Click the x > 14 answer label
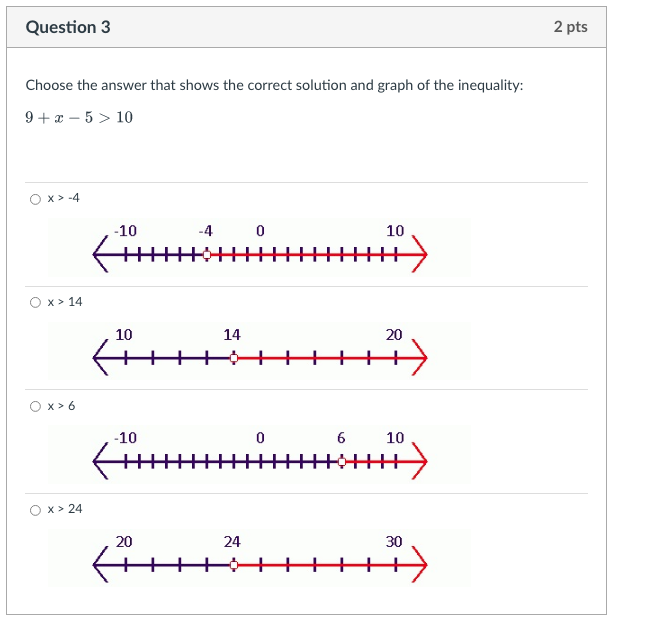 click(65, 302)
